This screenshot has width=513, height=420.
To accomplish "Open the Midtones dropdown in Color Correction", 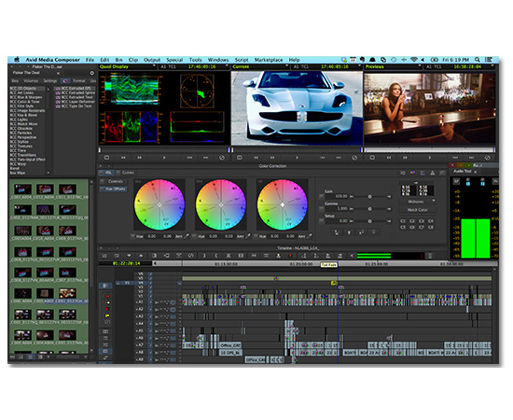I will pos(418,202).
